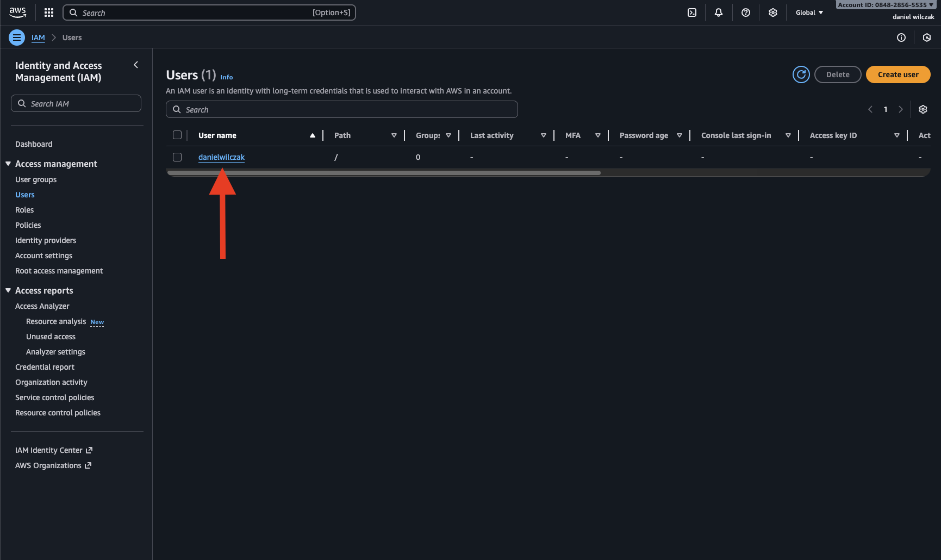Open the danielwilczak user link
941x560 pixels.
click(x=221, y=157)
